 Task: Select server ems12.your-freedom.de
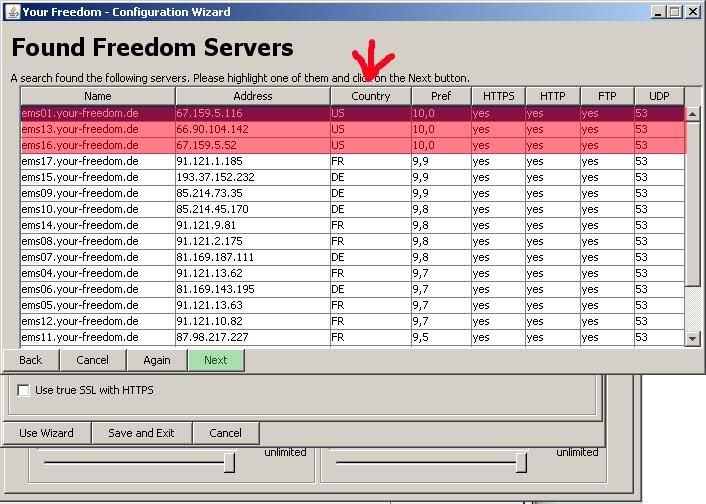pyautogui.click(x=353, y=321)
